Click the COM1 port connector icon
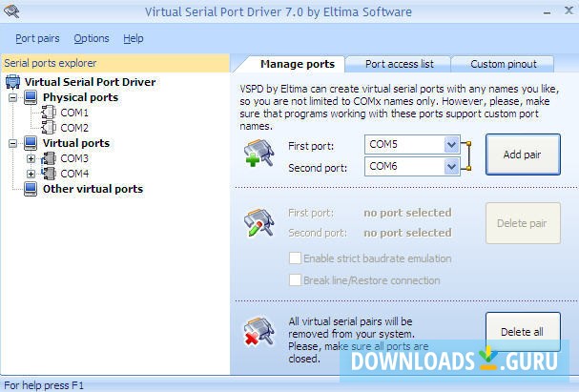Viewport: 579px width, 392px height. click(x=49, y=113)
